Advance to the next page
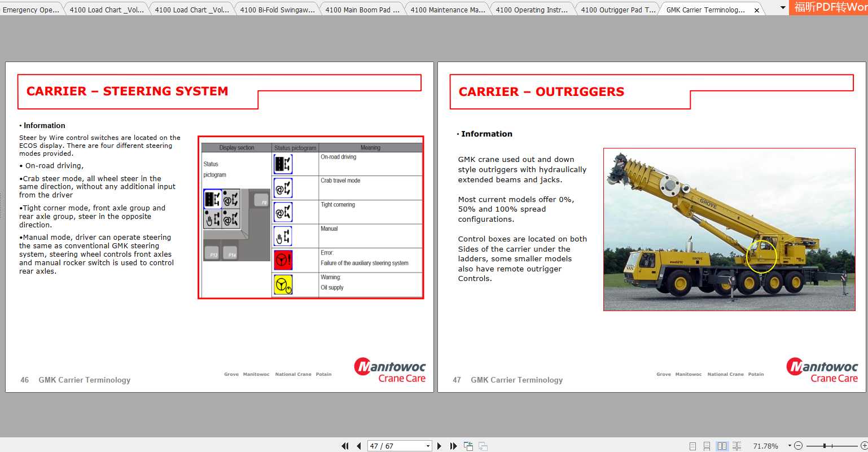The height and width of the screenshot is (452, 868). [x=440, y=446]
